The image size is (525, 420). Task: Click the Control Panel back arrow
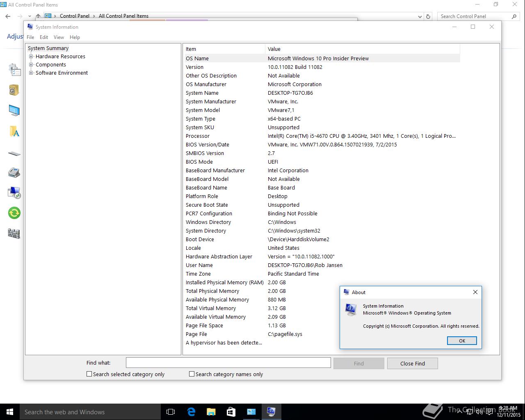tap(8, 16)
